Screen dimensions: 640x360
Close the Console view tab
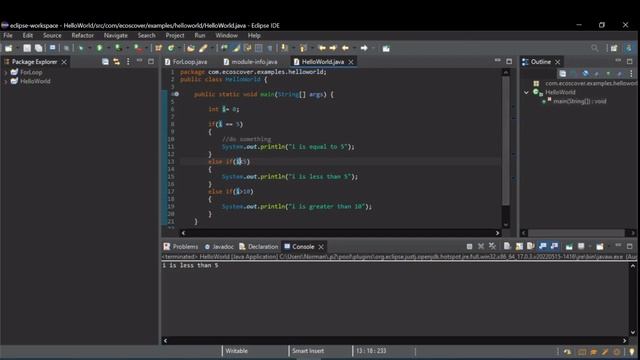coord(321,247)
